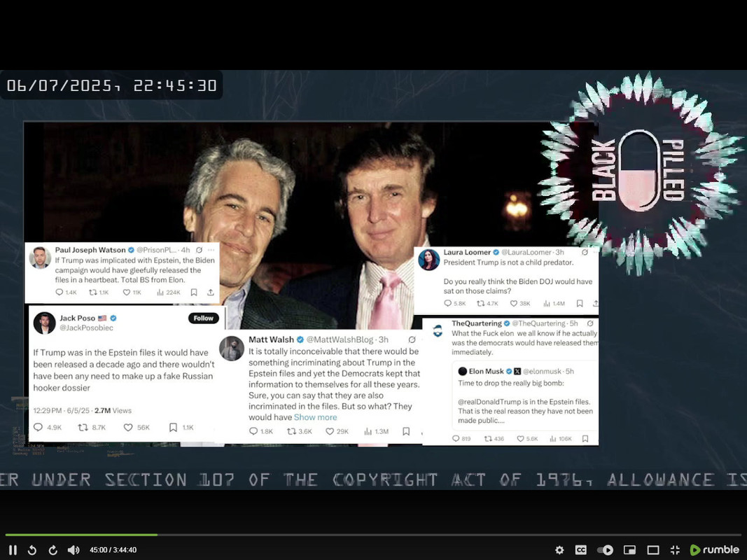
Task: Click the quoted Elon Musk tweet
Action: tap(525, 395)
